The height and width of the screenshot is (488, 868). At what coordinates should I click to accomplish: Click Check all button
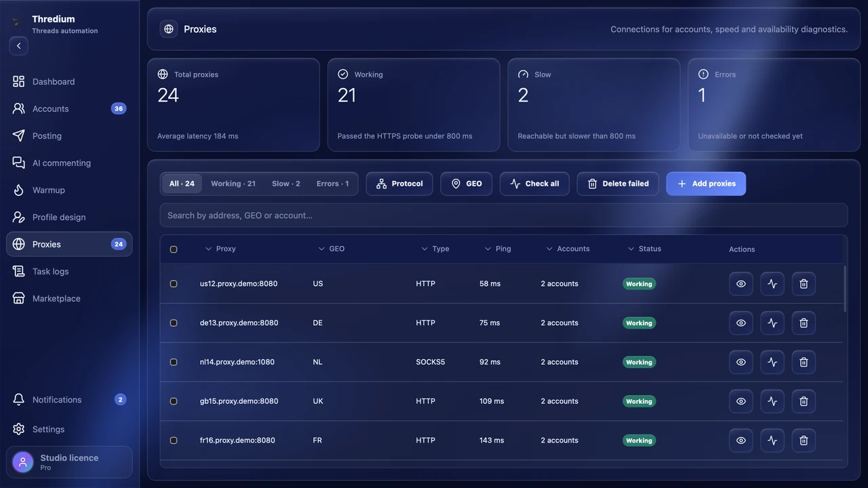534,184
